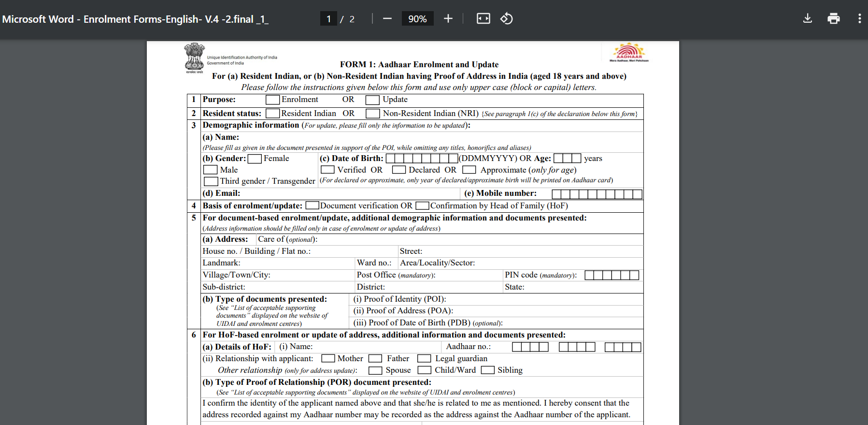The image size is (868, 425).
Task: Download the PDF file
Action: click(x=807, y=19)
